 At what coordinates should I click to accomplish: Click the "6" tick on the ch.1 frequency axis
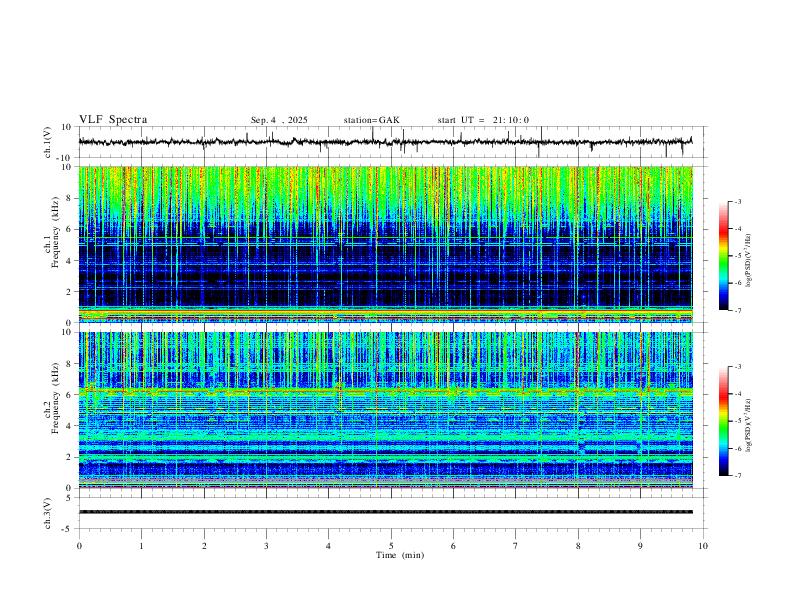69,229
